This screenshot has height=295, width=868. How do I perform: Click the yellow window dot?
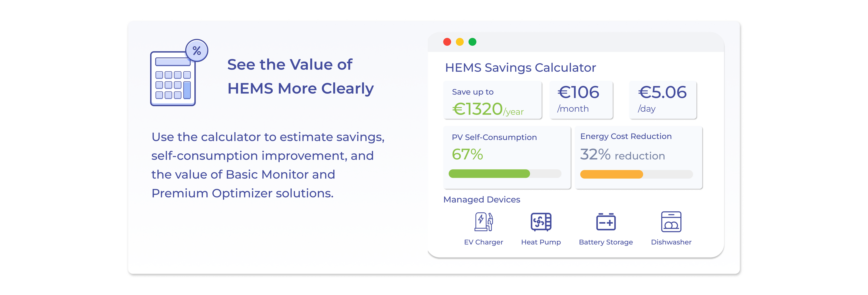[x=460, y=42]
